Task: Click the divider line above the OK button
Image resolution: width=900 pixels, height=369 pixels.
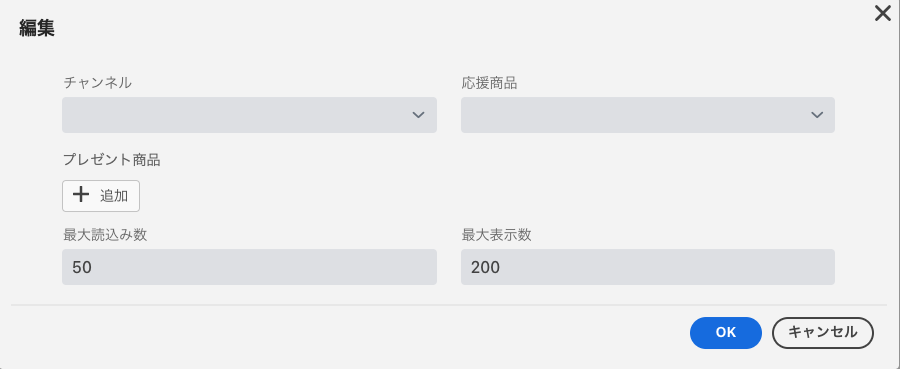Action: [449, 305]
